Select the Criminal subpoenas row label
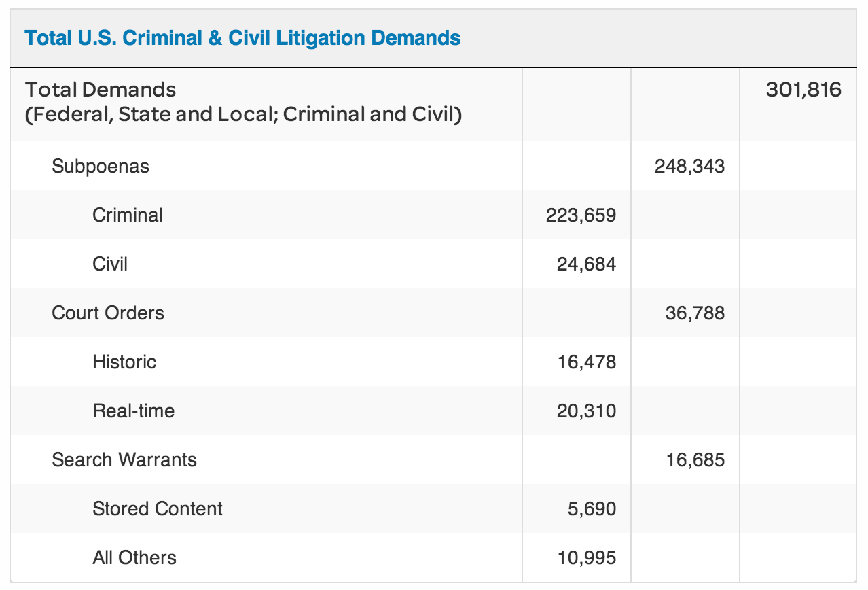This screenshot has width=868, height=590. [x=128, y=215]
